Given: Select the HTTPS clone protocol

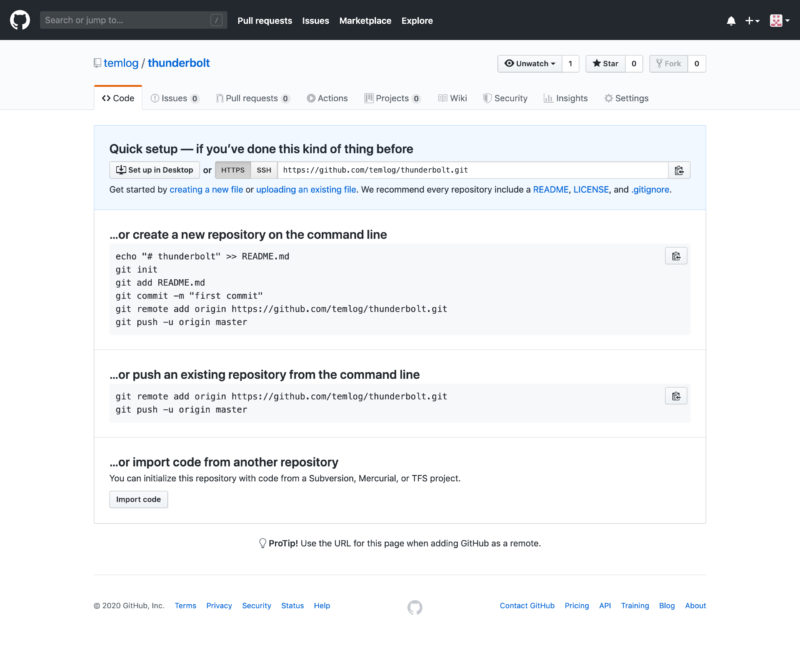Looking at the screenshot, I should click(x=233, y=170).
